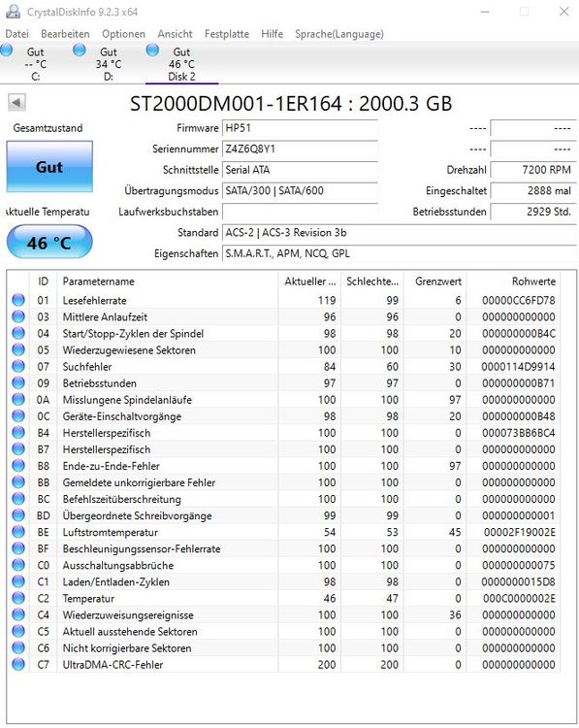Click the blue Gut health status button
The width and height of the screenshot is (579, 728).
point(49,167)
